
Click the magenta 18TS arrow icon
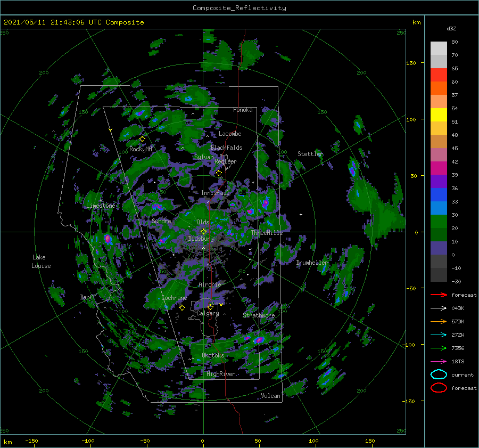coord(439,362)
